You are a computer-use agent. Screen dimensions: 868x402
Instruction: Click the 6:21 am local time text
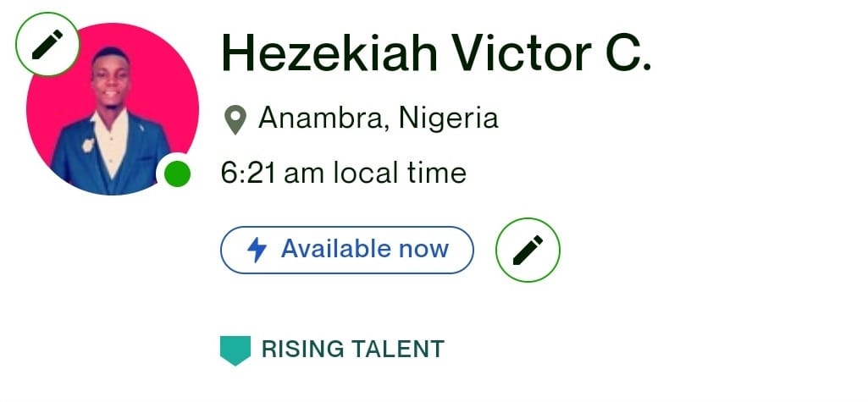click(x=343, y=173)
